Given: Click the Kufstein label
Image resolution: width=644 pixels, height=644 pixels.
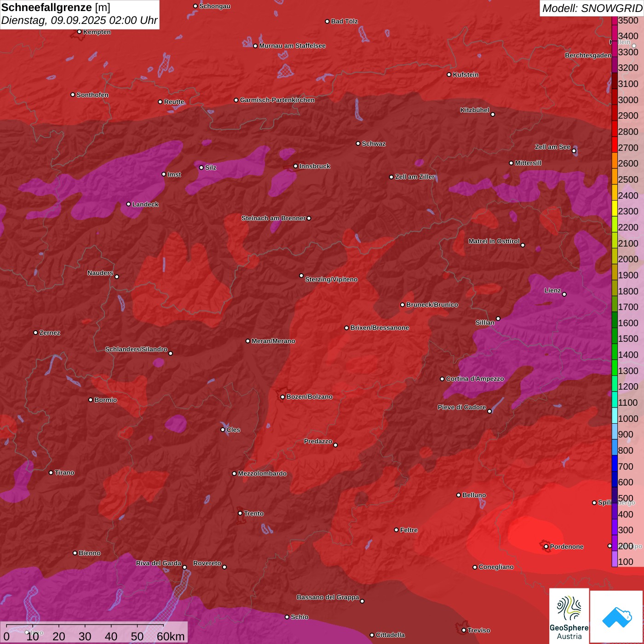Looking at the screenshot, I should coord(466,75).
